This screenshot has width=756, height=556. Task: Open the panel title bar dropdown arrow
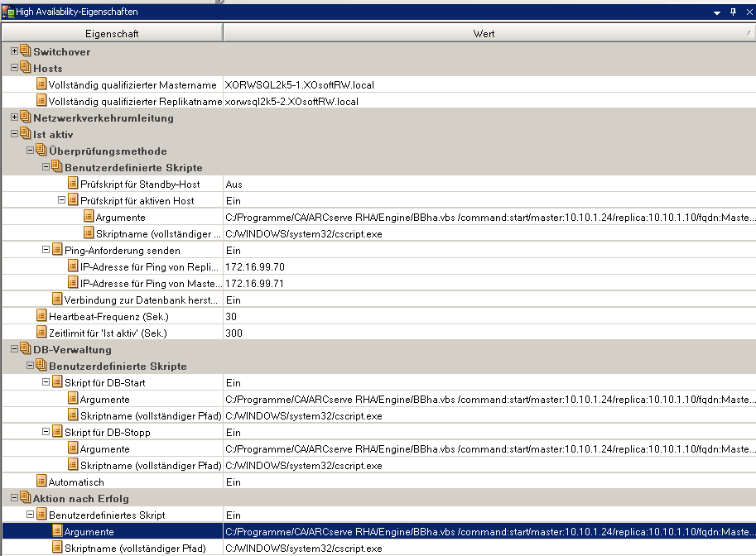[x=717, y=12]
